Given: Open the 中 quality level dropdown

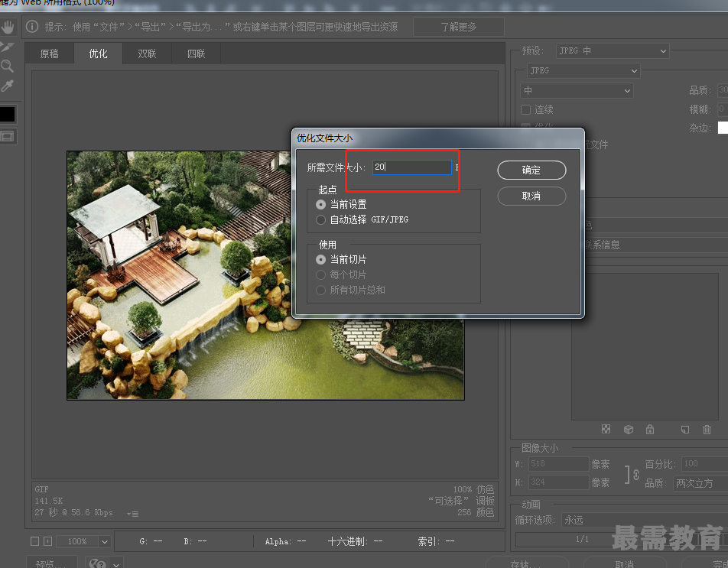Looking at the screenshot, I should coord(577,90).
